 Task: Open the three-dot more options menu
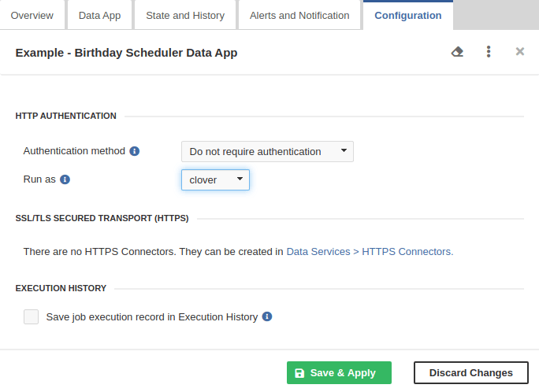pyautogui.click(x=489, y=52)
